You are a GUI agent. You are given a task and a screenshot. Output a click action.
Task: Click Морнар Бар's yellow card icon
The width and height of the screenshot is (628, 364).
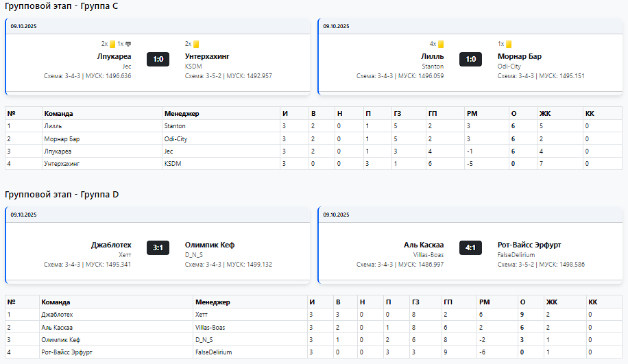(x=509, y=44)
